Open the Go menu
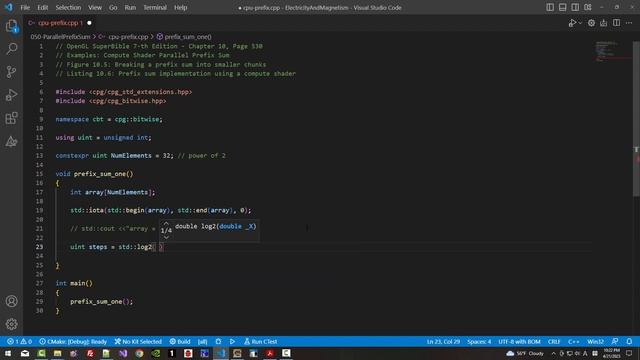This screenshot has width=640, height=360. 113,7
